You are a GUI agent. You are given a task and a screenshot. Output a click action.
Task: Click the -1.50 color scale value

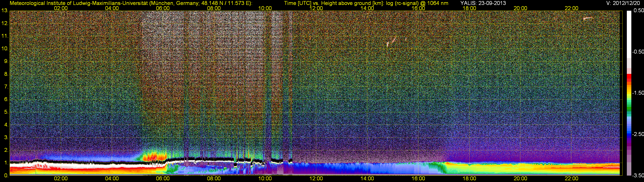tap(638, 93)
